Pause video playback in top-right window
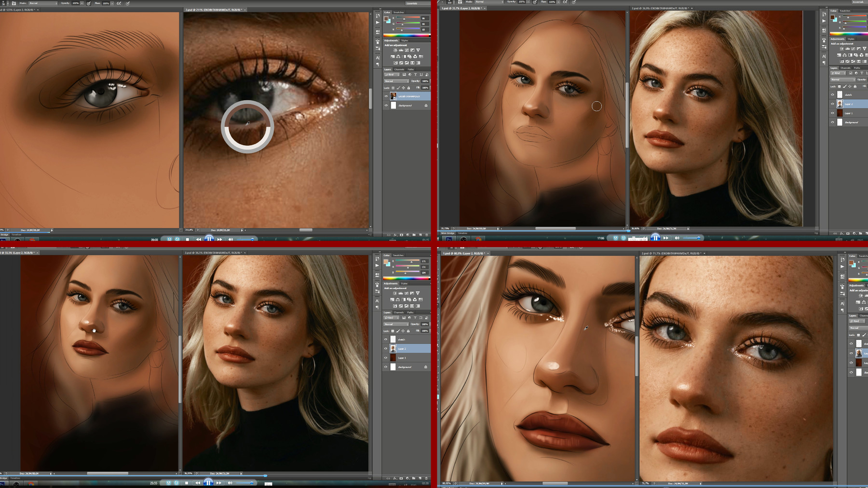 [x=655, y=237]
